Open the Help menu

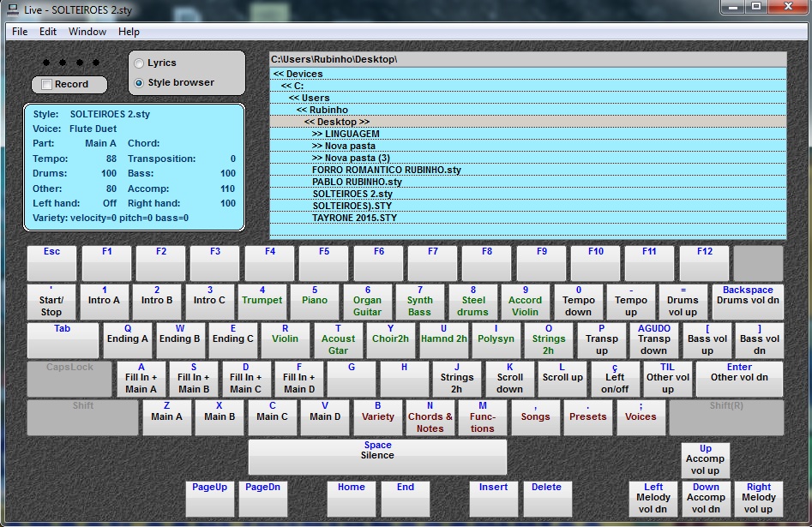pyautogui.click(x=129, y=32)
